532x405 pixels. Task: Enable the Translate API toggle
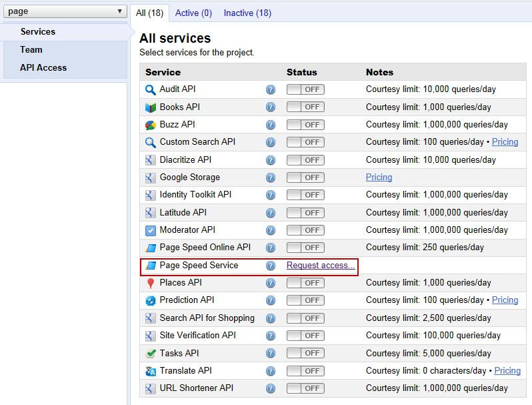click(x=305, y=371)
